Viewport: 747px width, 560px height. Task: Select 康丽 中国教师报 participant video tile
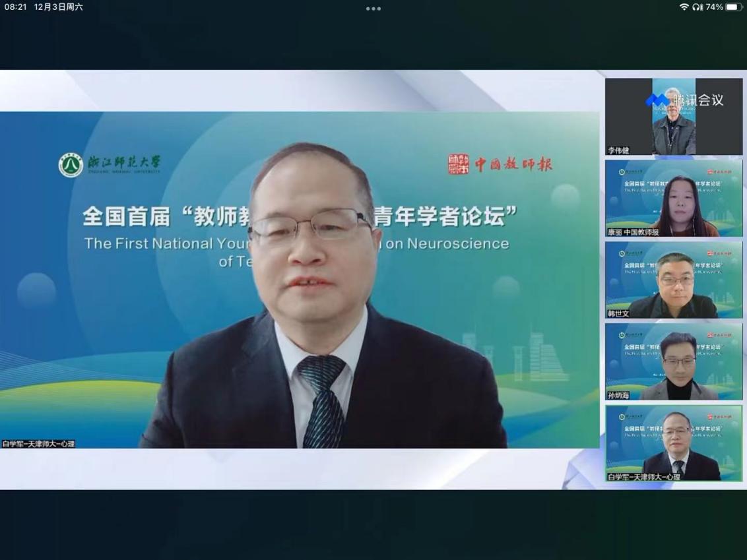pyautogui.click(x=674, y=198)
